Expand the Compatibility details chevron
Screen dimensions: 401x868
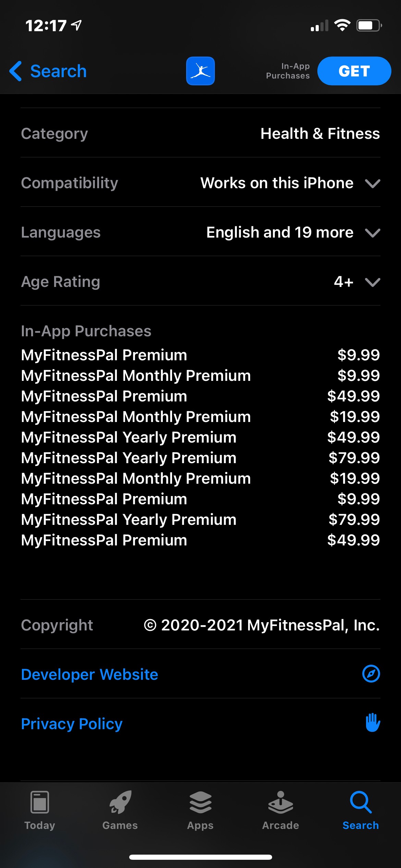(x=373, y=183)
